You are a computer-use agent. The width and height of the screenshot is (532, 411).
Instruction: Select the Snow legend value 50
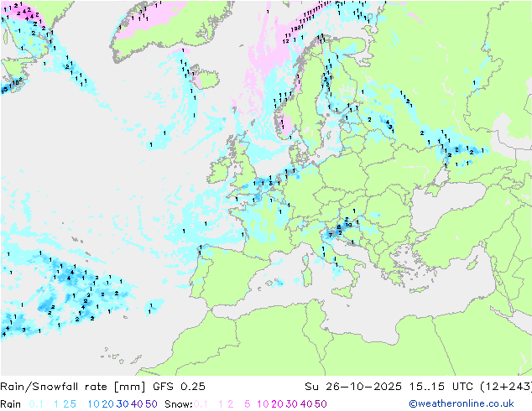point(321,404)
